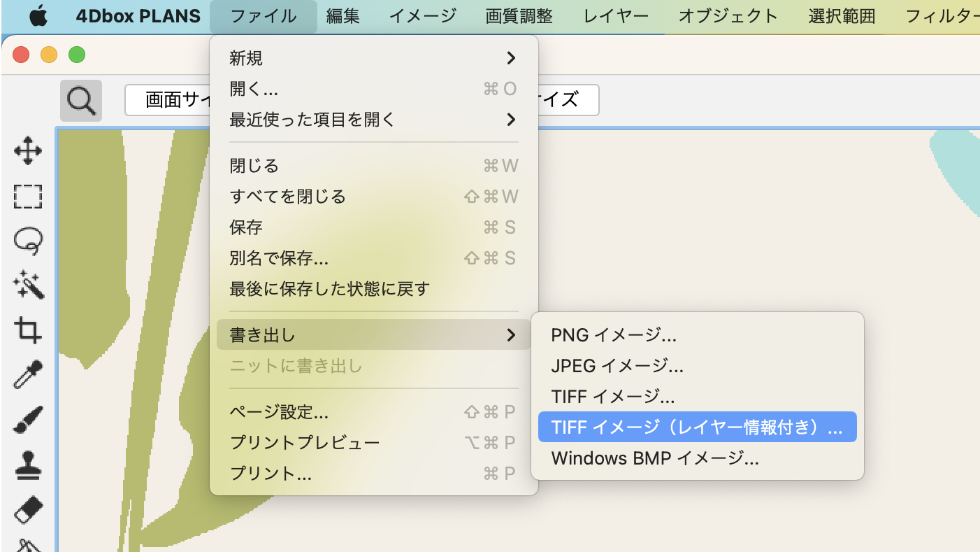Select the Move tool in the toolbar
Image resolution: width=980 pixels, height=552 pixels.
pyautogui.click(x=28, y=151)
